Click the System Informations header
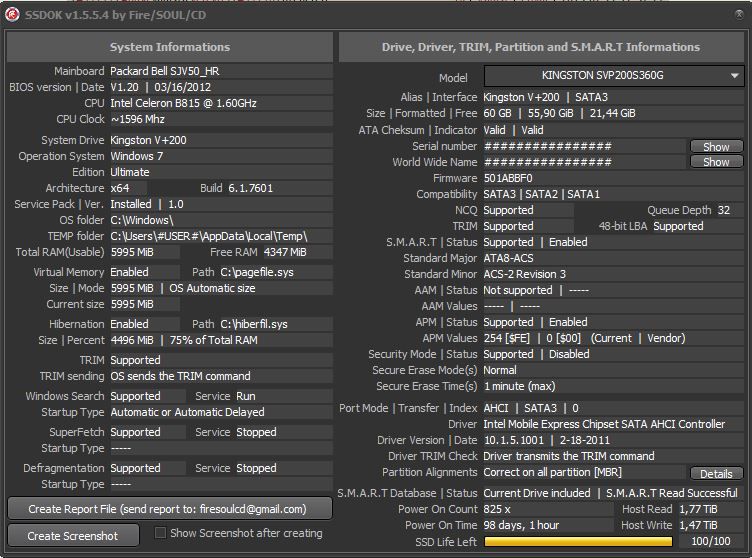 click(170, 47)
